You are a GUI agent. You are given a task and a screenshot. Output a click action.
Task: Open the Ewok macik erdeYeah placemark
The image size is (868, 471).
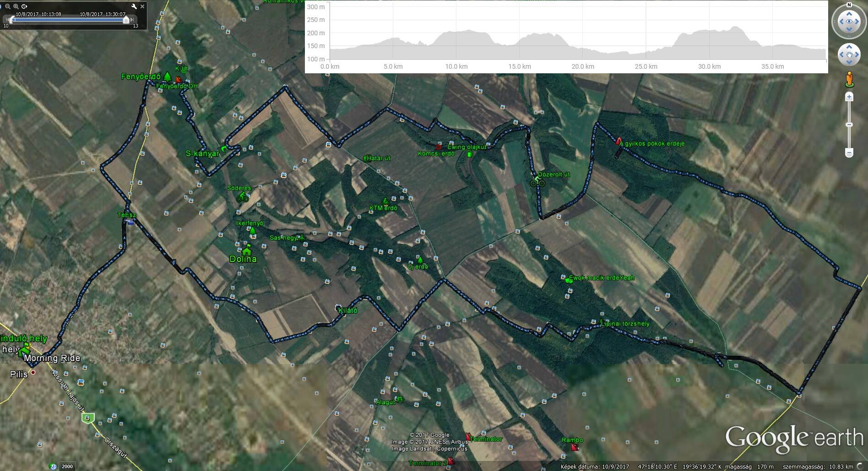click(x=569, y=279)
